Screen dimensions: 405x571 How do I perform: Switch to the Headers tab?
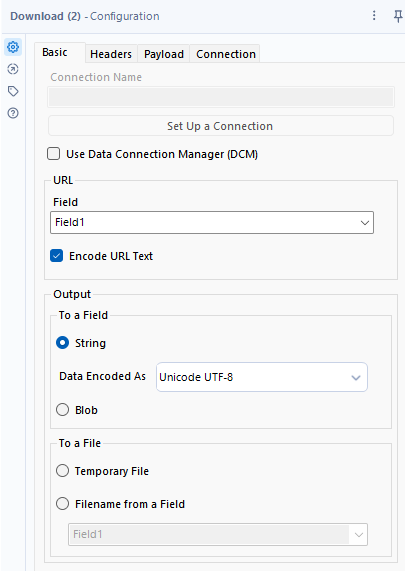pos(111,54)
